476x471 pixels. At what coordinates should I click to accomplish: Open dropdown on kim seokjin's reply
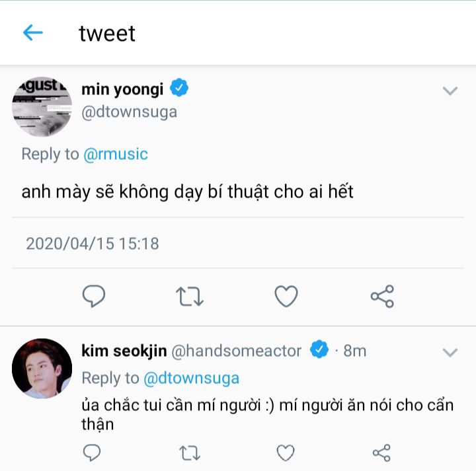click(450, 352)
